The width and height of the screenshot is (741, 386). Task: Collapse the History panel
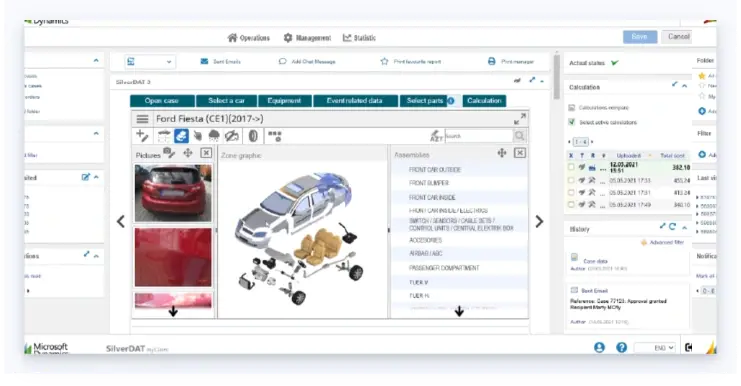(684, 227)
